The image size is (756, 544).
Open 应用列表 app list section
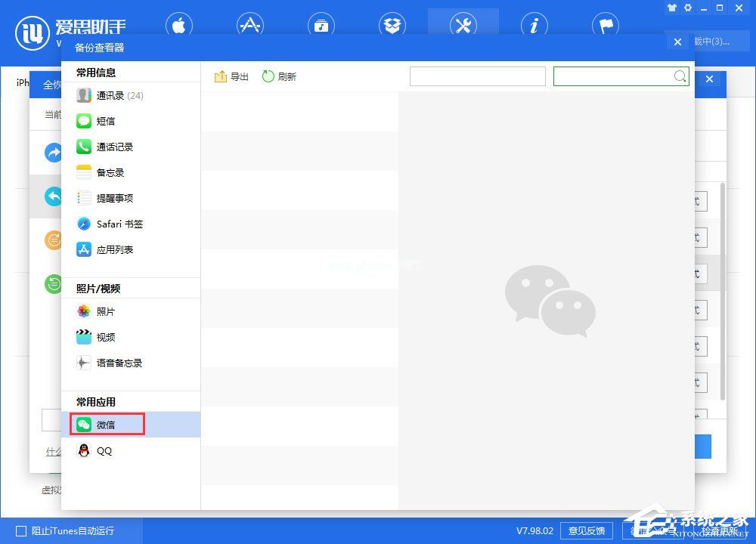(x=110, y=249)
